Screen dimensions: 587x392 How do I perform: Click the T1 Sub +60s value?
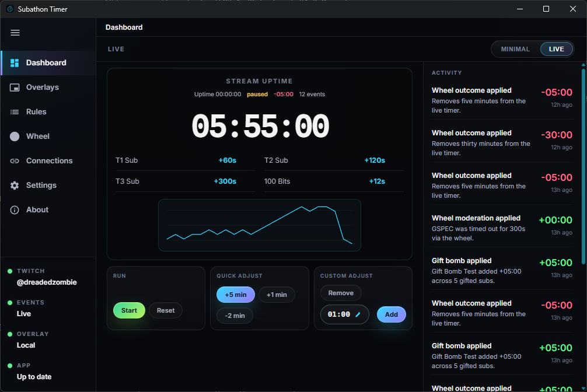pyautogui.click(x=227, y=160)
